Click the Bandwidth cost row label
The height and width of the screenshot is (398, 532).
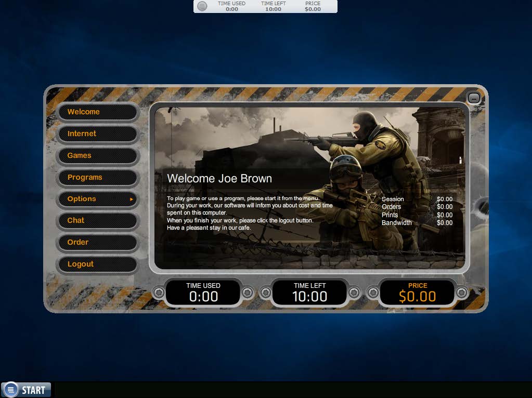pyautogui.click(x=396, y=223)
